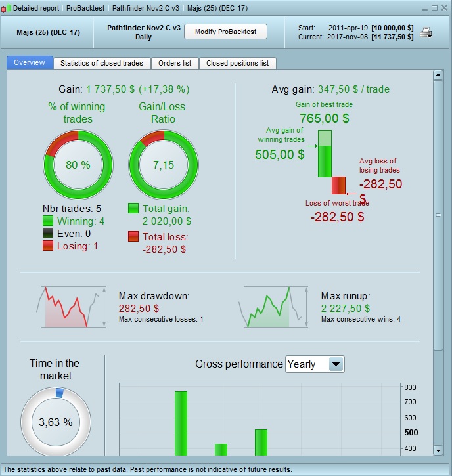Viewport: 452px width, 476px height.
Task: Click the 80 % winning trades donut chart
Action: 78,165
